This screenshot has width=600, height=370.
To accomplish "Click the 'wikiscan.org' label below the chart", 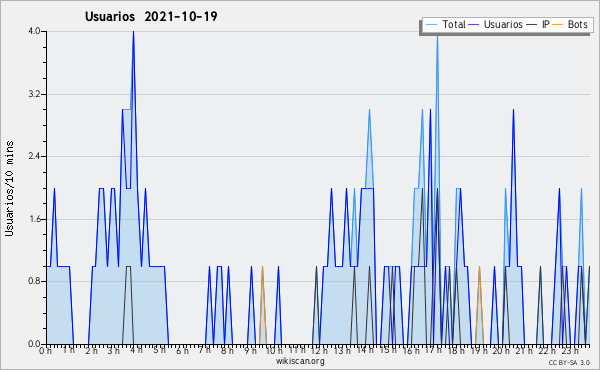I will click(x=300, y=361).
